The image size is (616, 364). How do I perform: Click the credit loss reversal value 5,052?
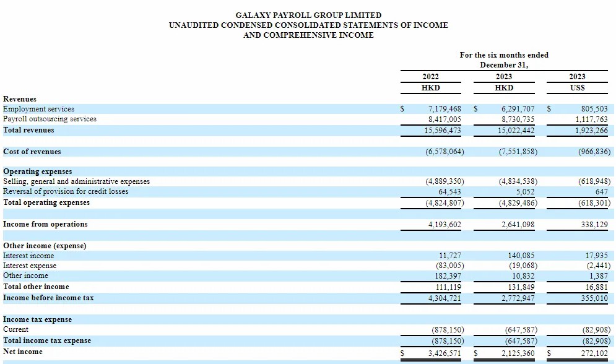tap(525, 192)
